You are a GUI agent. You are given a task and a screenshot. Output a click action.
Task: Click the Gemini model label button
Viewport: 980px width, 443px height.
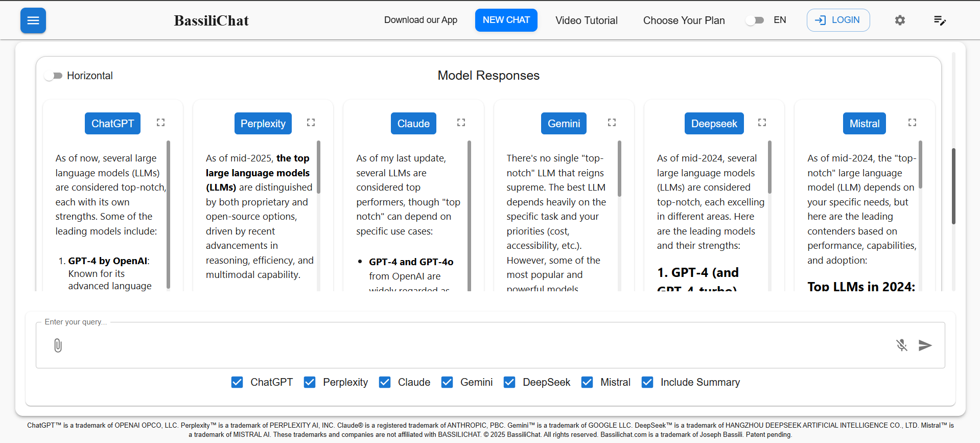tap(564, 124)
